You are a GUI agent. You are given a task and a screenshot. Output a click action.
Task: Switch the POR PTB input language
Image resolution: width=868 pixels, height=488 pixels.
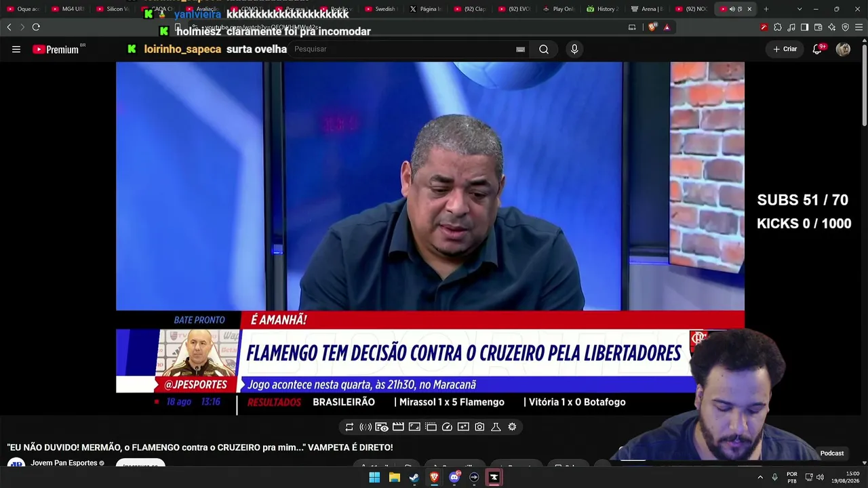coord(792,477)
